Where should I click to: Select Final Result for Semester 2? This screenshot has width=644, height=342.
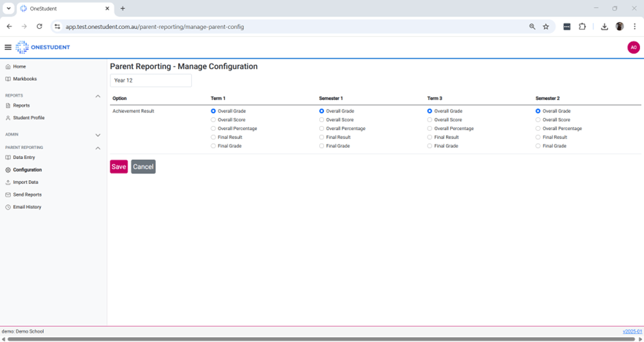click(x=538, y=137)
